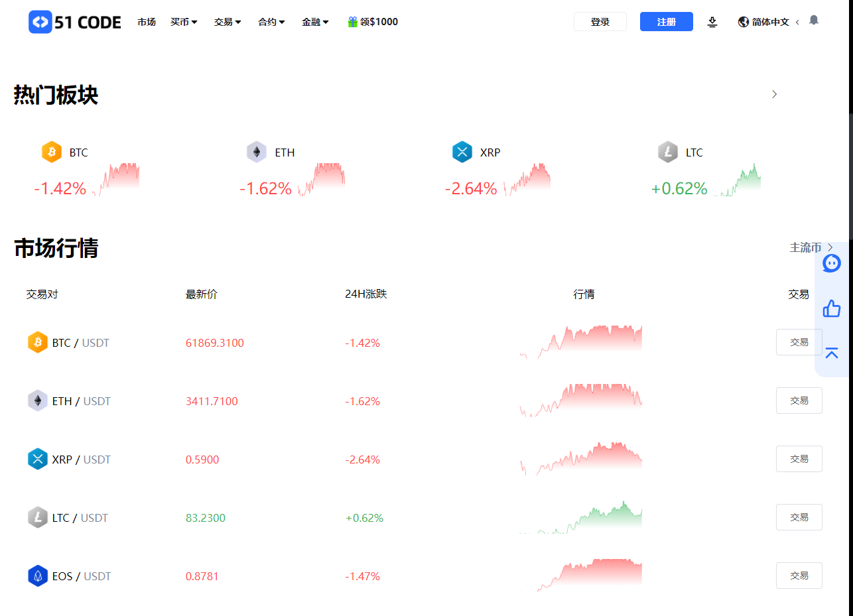The image size is (853, 616).
Task: Click the EOS coin icon in market list
Action: pos(38,576)
